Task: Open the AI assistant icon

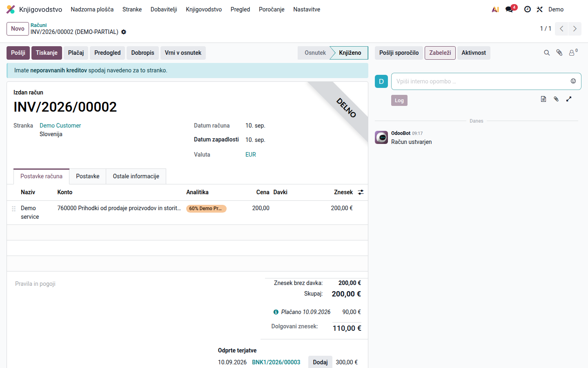Action: tap(495, 9)
